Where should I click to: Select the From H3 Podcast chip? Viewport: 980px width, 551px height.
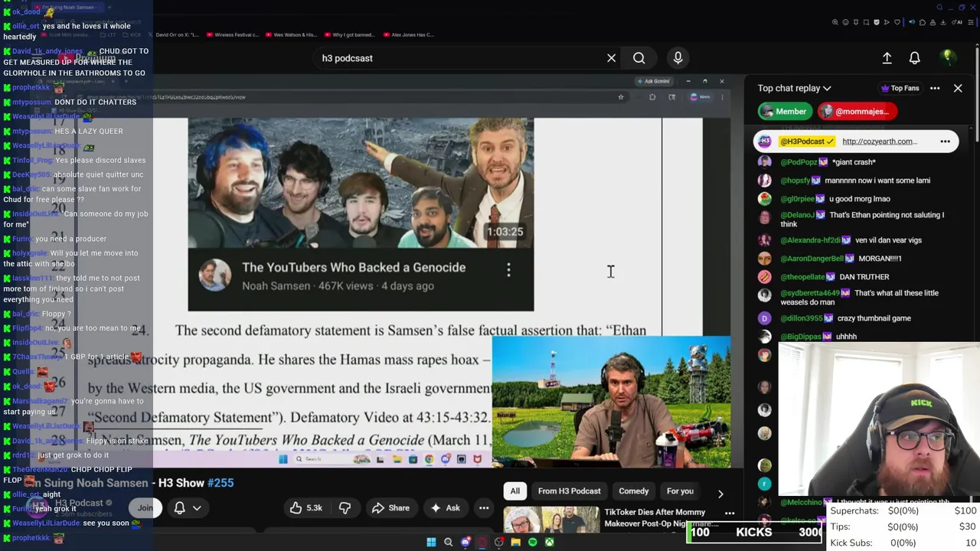[569, 491]
